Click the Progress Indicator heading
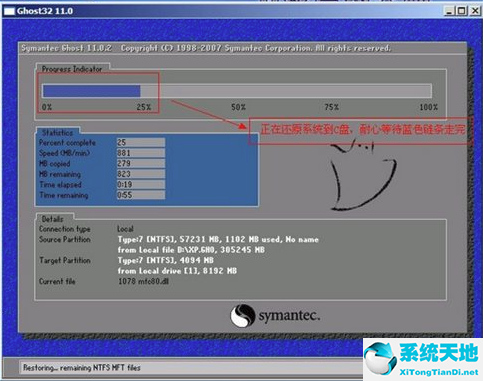The height and width of the screenshot is (381, 483). click(72, 69)
